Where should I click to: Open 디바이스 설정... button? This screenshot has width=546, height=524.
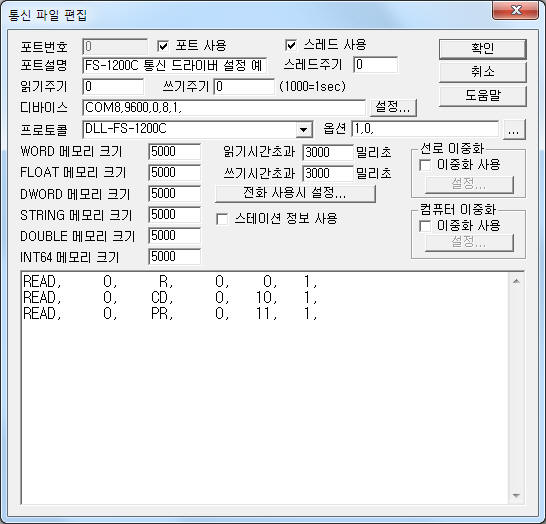coord(392,107)
